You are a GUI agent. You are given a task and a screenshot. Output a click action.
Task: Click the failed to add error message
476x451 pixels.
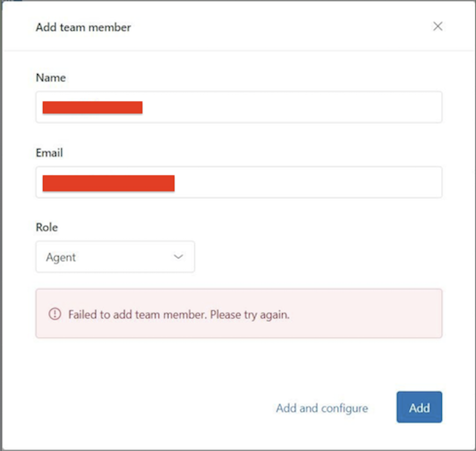pyautogui.click(x=178, y=315)
